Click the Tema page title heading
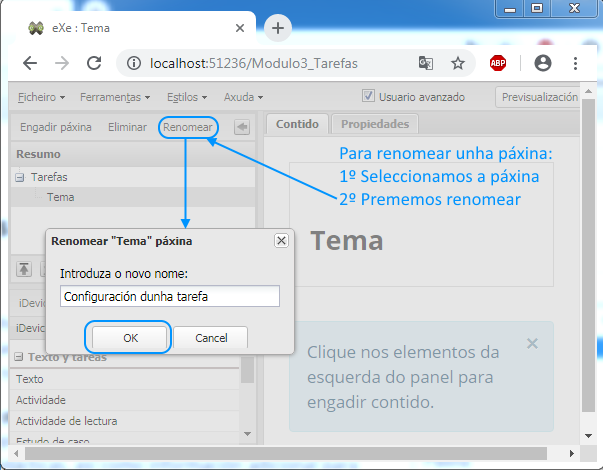603x470 pixels. coord(346,241)
